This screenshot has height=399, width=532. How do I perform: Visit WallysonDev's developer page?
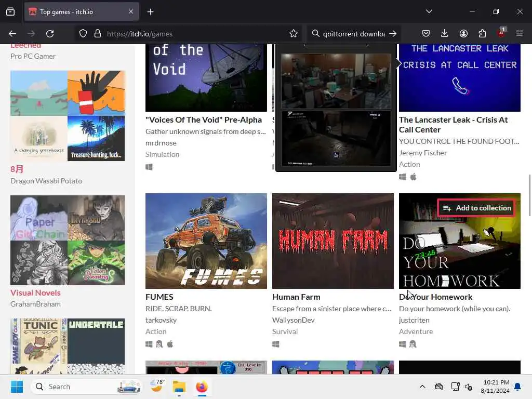[x=293, y=320]
